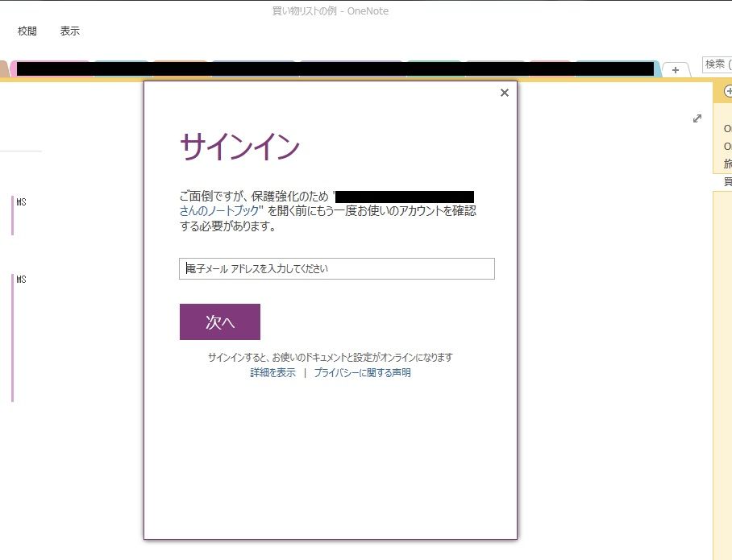Switch to the 表示 ribbon tab
732x560 pixels.
69,31
